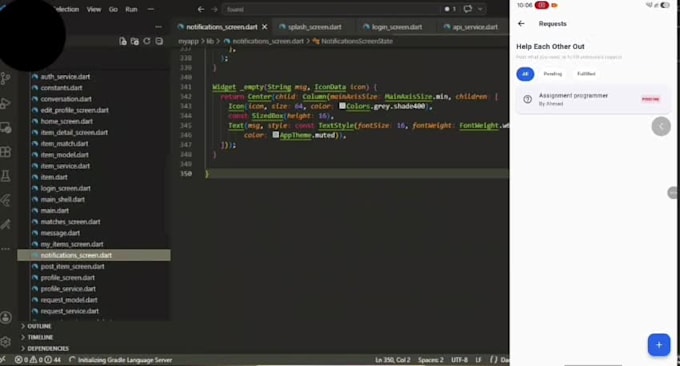Image resolution: width=680 pixels, height=366 pixels.
Task: Expand the DEPENDENCIES section
Action: (x=48, y=349)
